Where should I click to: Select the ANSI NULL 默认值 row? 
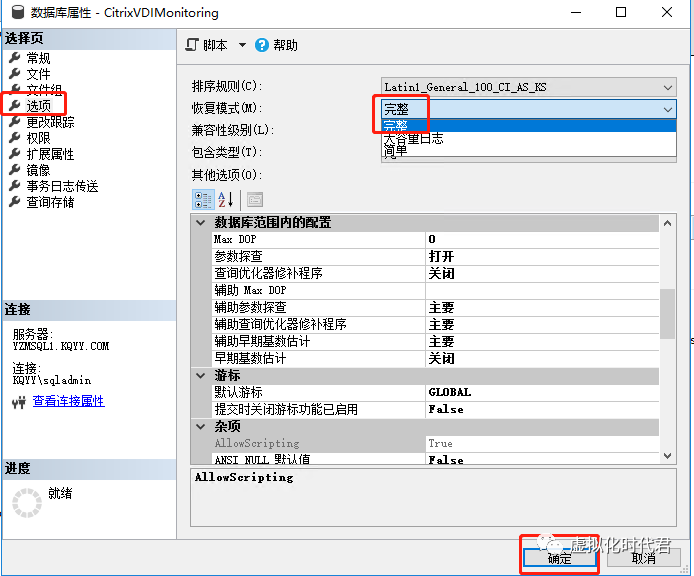[x=436, y=459]
